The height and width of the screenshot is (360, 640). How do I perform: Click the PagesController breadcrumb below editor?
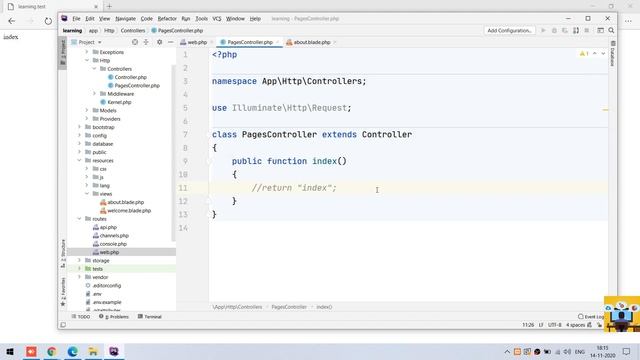pos(289,307)
